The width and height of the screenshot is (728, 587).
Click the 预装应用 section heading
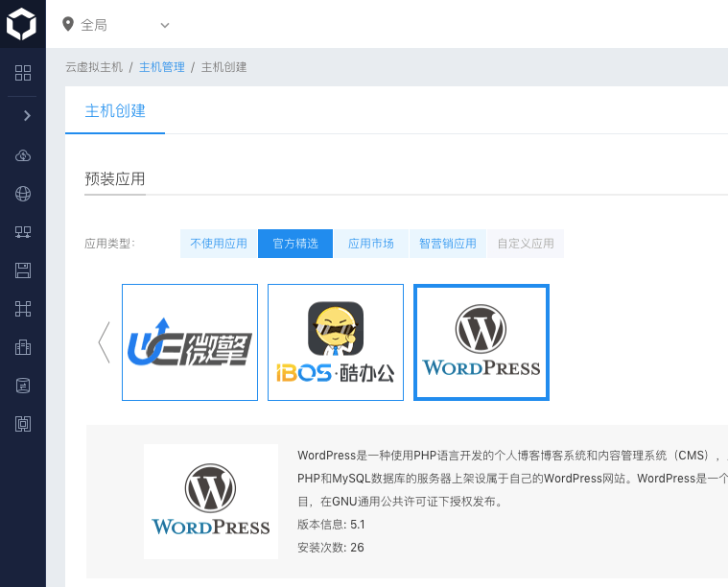pyautogui.click(x=115, y=178)
